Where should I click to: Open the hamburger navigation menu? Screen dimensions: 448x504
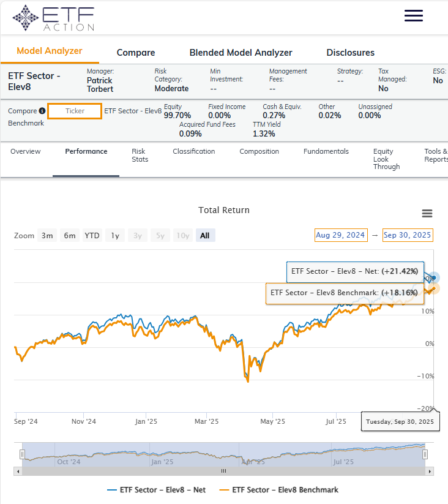414,16
